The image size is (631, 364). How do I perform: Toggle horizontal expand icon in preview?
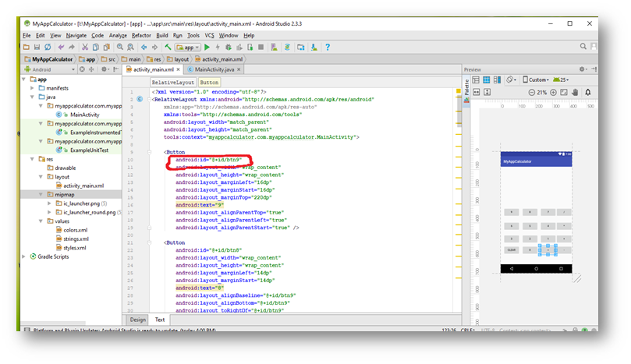click(477, 92)
